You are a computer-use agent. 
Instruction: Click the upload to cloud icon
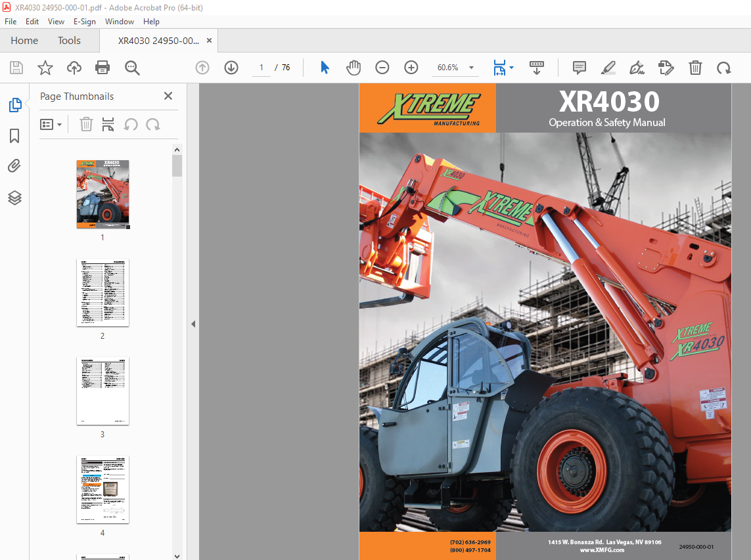coord(74,68)
